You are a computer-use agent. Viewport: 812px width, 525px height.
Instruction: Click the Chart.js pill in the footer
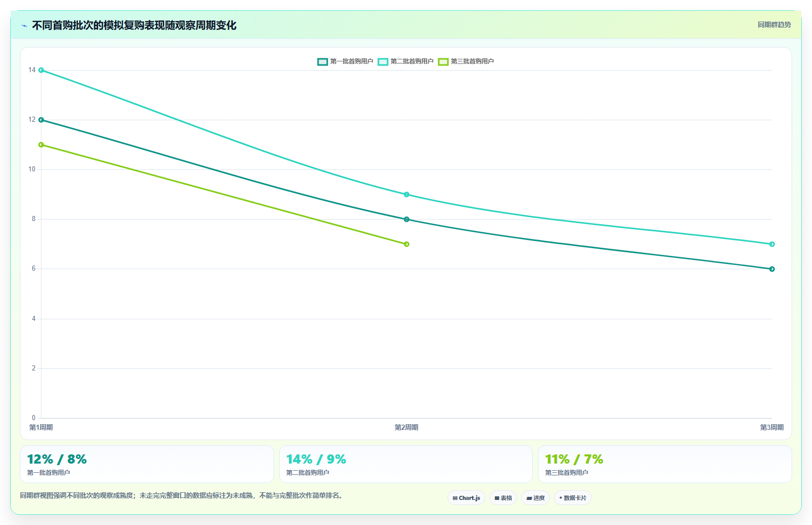[466, 498]
